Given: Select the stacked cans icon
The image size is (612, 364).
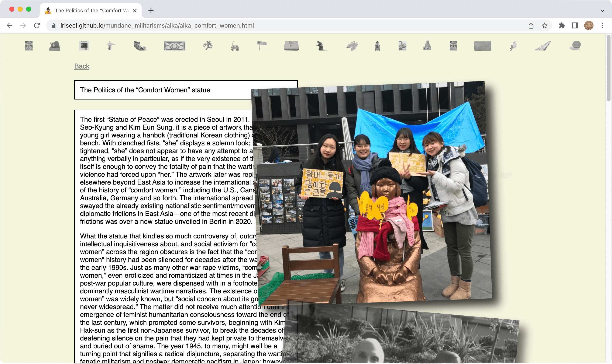Looking at the screenshot, I should (x=427, y=46).
